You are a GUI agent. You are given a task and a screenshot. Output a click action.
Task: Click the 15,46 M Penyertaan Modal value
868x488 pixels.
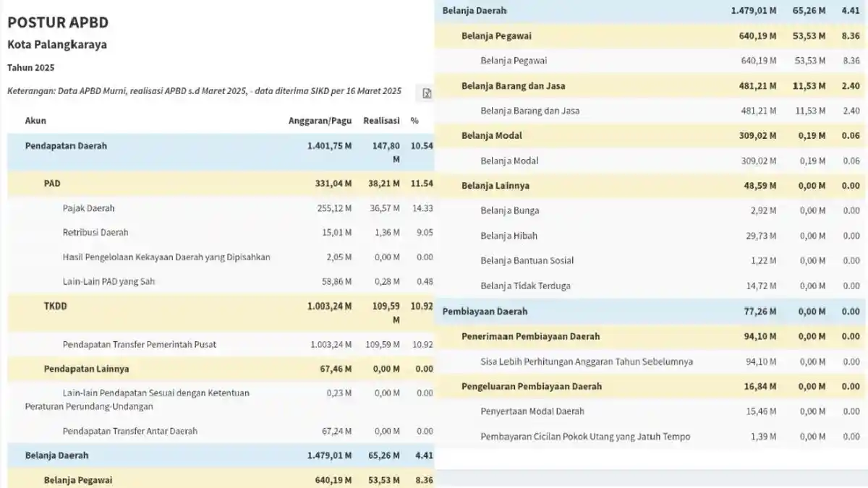pos(761,411)
